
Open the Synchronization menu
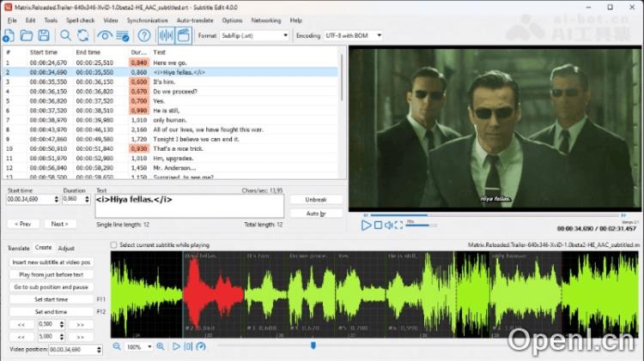click(x=147, y=20)
